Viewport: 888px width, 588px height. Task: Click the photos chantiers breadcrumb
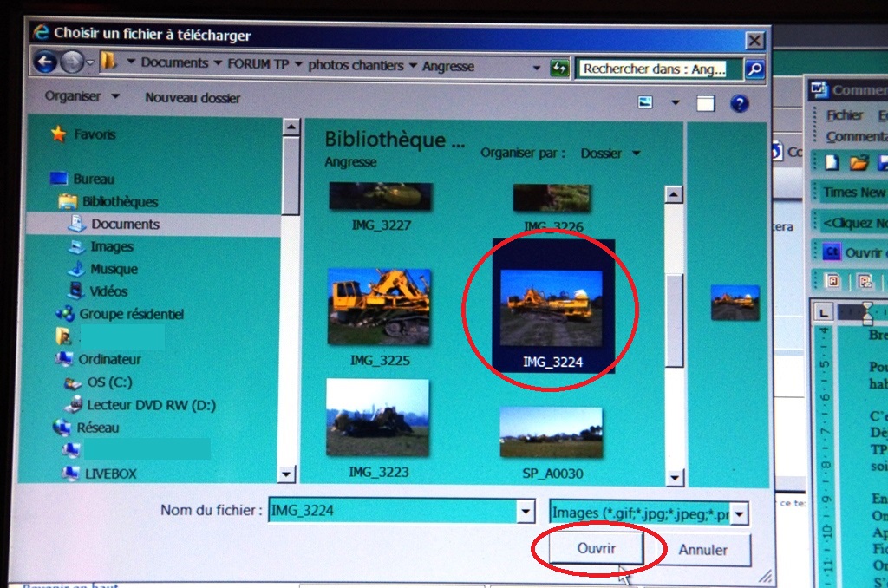click(x=356, y=66)
